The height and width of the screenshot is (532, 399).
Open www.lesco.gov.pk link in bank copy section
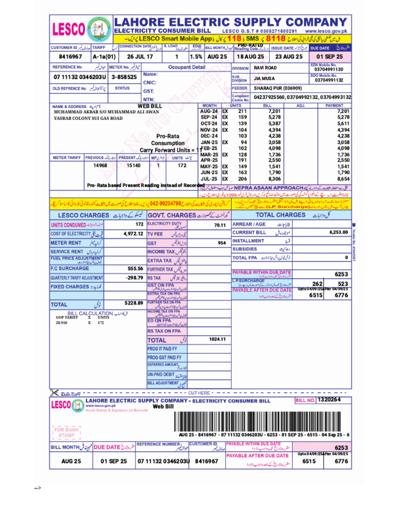click(x=100, y=405)
